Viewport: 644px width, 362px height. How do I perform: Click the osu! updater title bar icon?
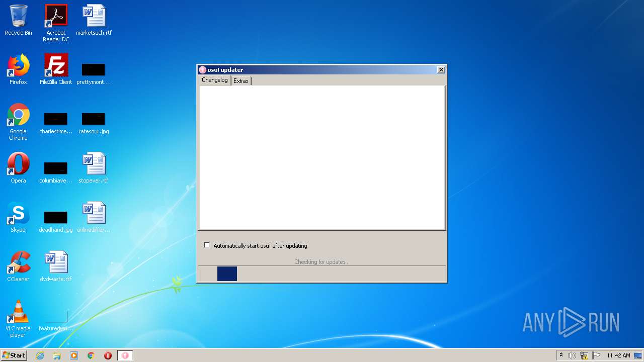point(203,70)
